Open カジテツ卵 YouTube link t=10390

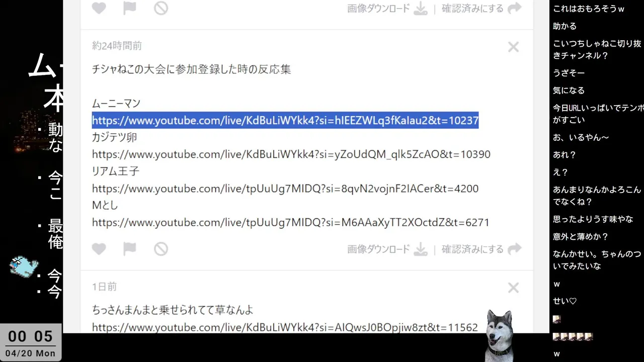pyautogui.click(x=291, y=154)
